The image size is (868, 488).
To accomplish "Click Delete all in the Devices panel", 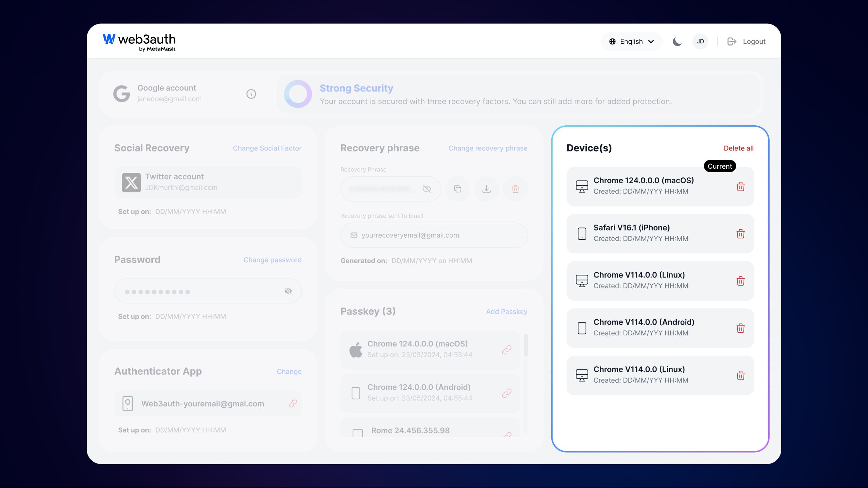I will coord(739,148).
